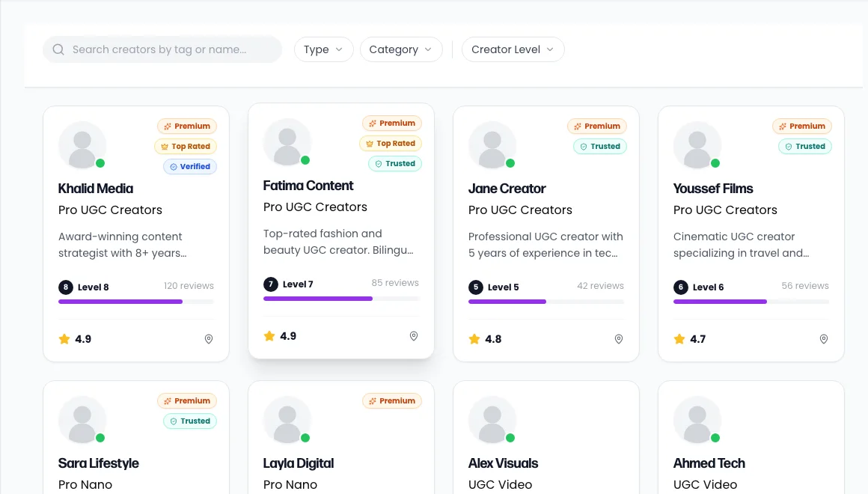This screenshot has height=494, width=868.
Task: Click the search magnifier icon
Action: tap(58, 49)
